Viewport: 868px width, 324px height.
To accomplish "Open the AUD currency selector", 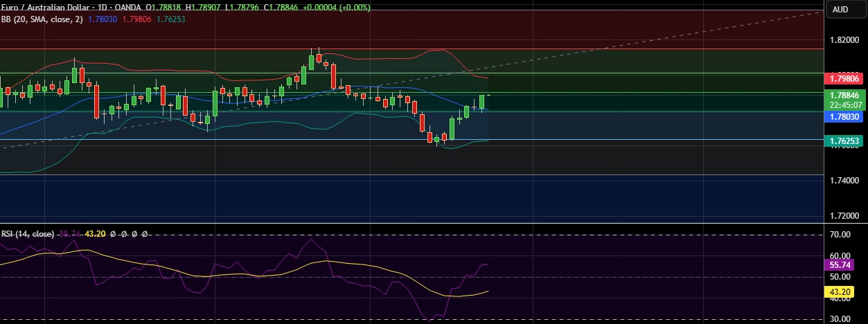I will (x=840, y=10).
